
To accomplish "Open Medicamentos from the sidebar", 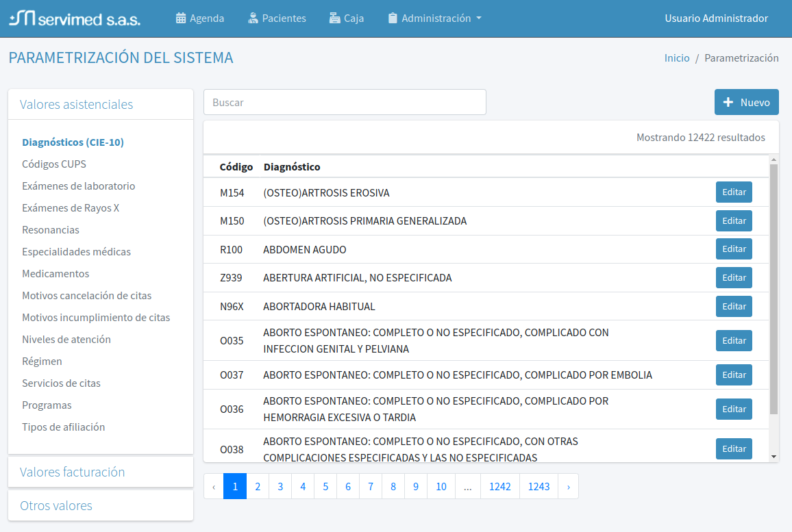I will point(55,274).
